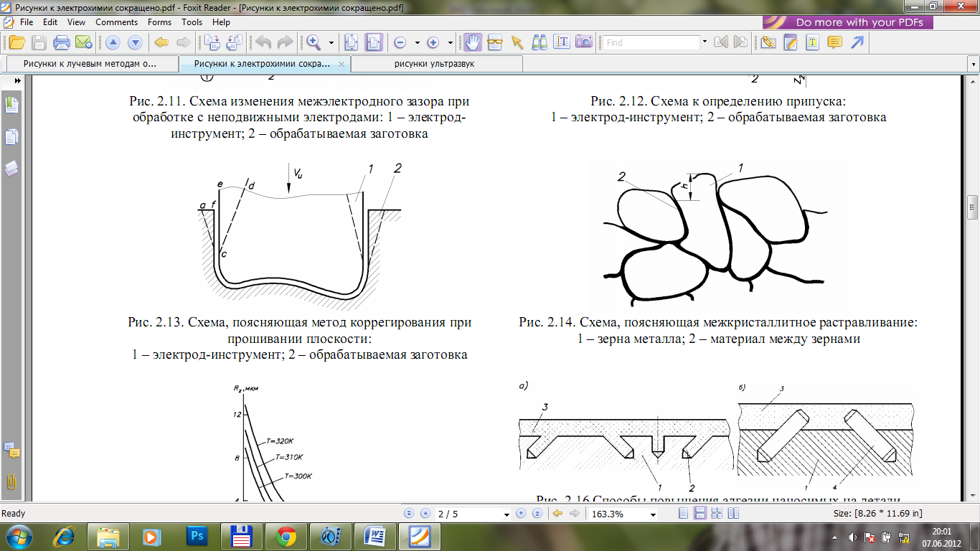Screen dimensions: 980x551
Task: Open Google Chrome from the taskbar
Action: click(x=286, y=536)
